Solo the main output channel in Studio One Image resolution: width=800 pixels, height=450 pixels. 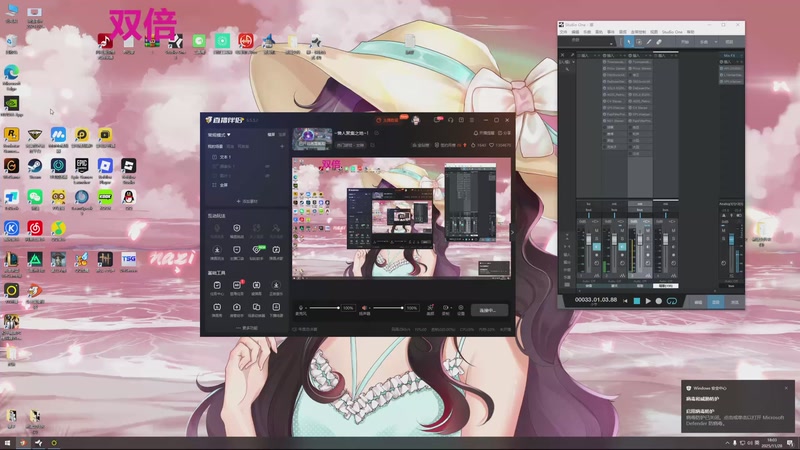pos(723,238)
